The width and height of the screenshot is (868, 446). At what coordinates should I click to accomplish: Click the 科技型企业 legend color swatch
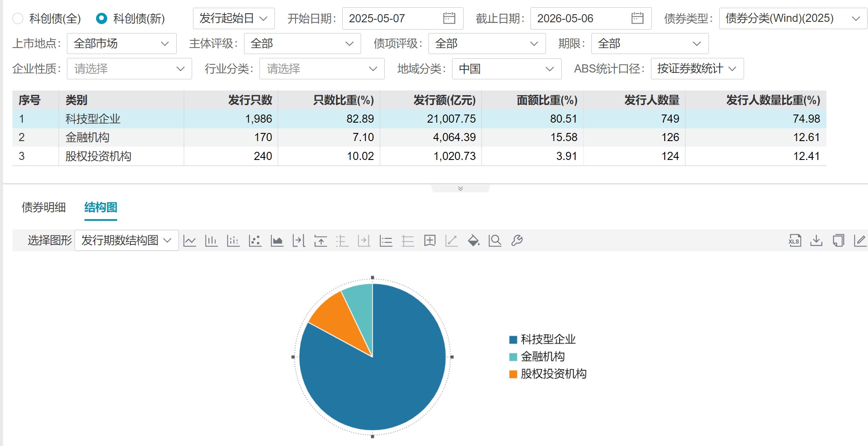[513, 340]
